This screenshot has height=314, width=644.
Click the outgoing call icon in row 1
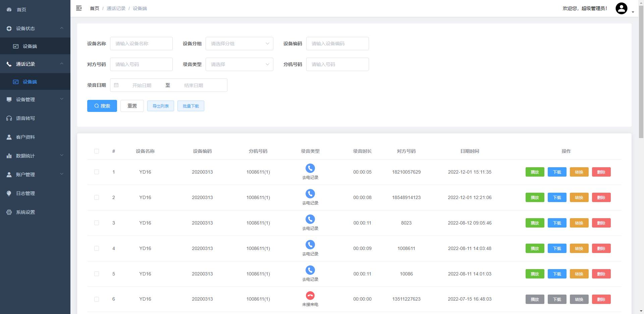(x=310, y=168)
